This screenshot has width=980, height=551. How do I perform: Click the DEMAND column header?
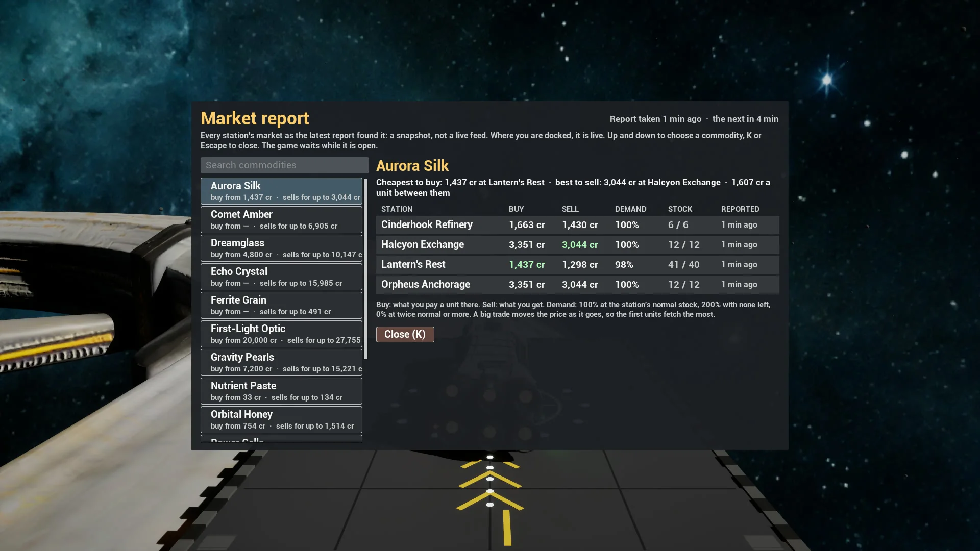pos(630,209)
